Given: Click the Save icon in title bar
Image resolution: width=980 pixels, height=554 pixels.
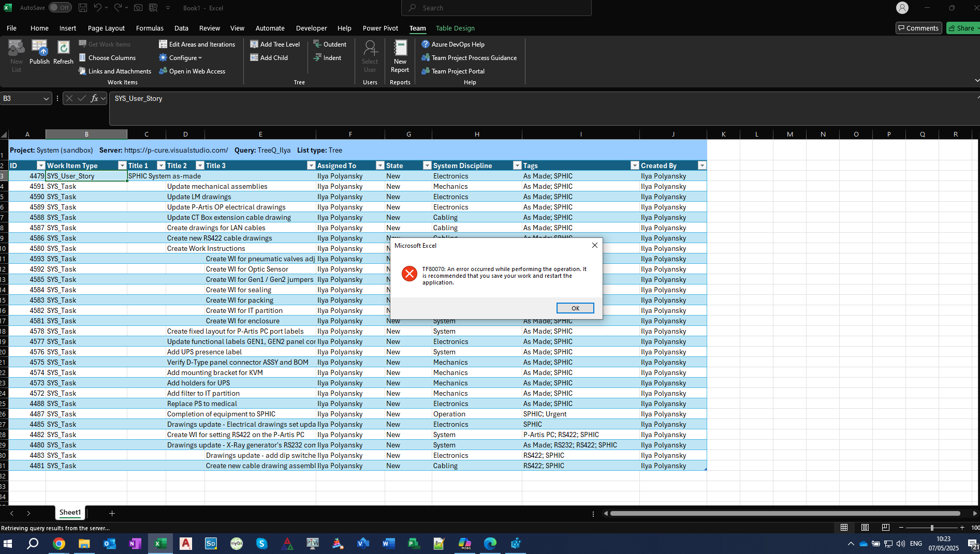Looking at the screenshot, I should [83, 8].
